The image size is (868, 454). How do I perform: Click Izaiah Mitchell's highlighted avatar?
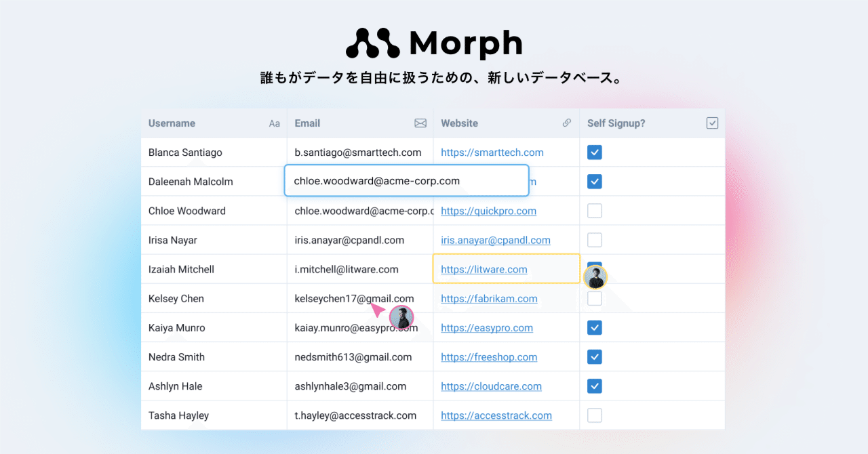coord(595,277)
